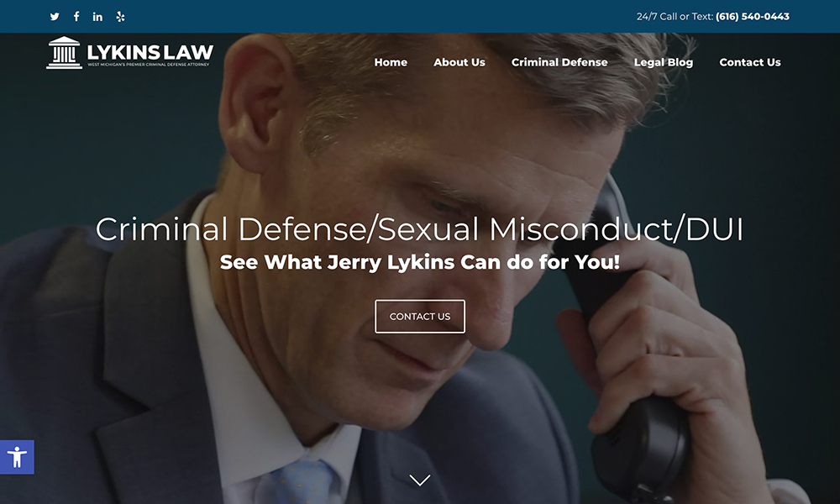Open the accessibility widget icon
This screenshot has height=504, width=840.
point(17,457)
